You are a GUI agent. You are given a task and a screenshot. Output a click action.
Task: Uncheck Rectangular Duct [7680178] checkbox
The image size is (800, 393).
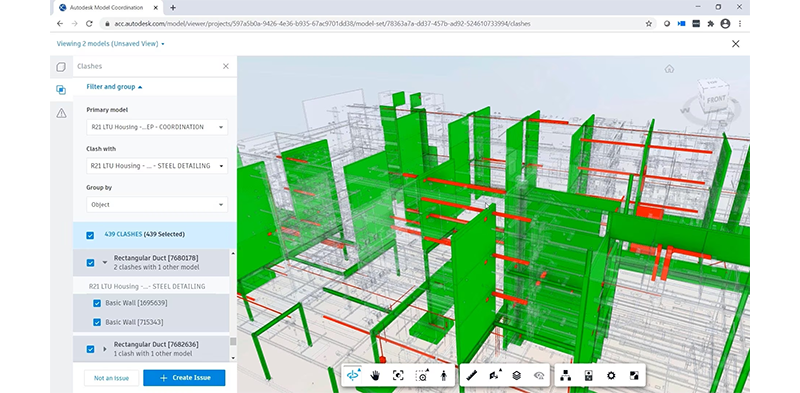pos(90,263)
